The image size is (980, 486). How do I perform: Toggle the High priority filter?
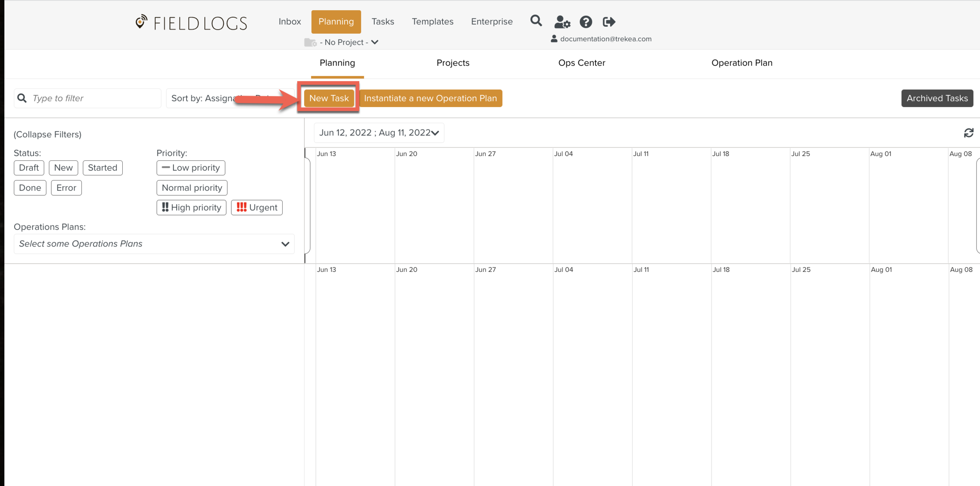tap(191, 208)
